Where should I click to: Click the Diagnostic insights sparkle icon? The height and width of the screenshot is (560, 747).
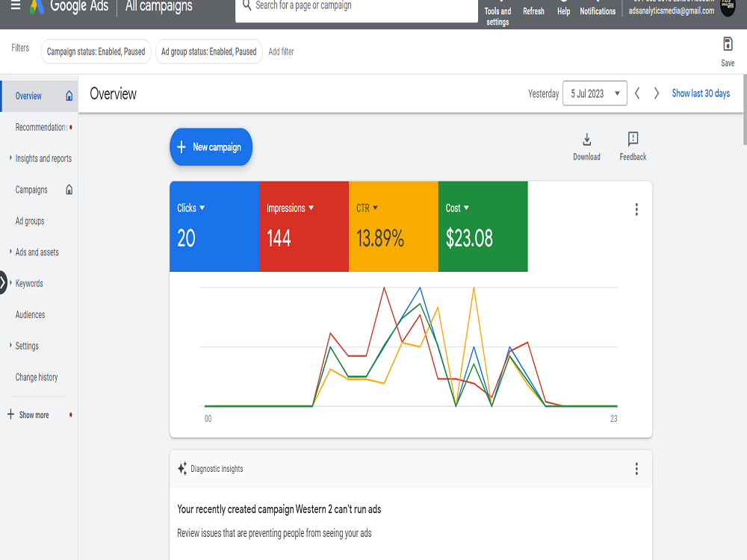click(182, 469)
